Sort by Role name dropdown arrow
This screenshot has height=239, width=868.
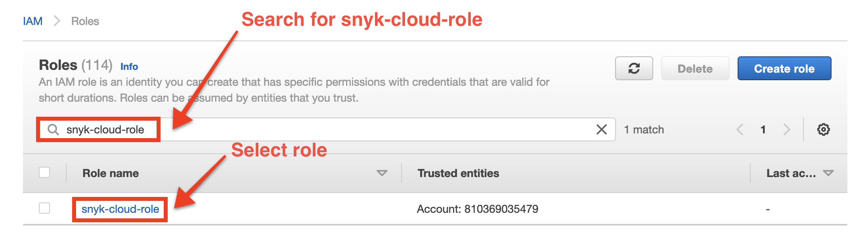click(x=382, y=173)
